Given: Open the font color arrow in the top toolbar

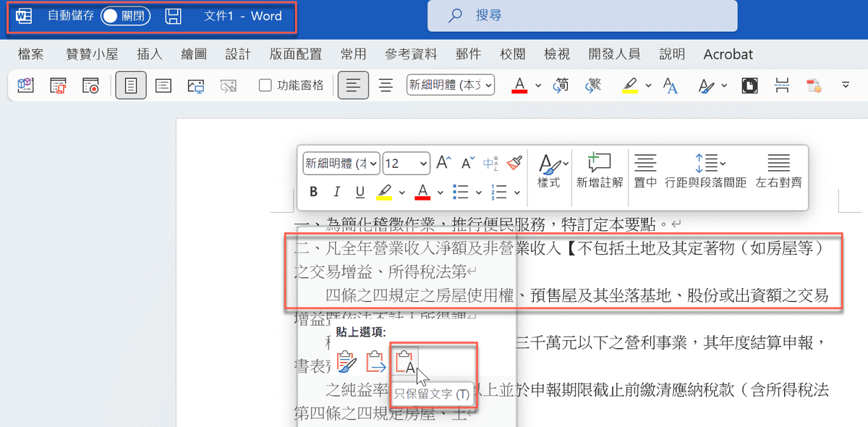Looking at the screenshot, I should pyautogui.click(x=538, y=85).
